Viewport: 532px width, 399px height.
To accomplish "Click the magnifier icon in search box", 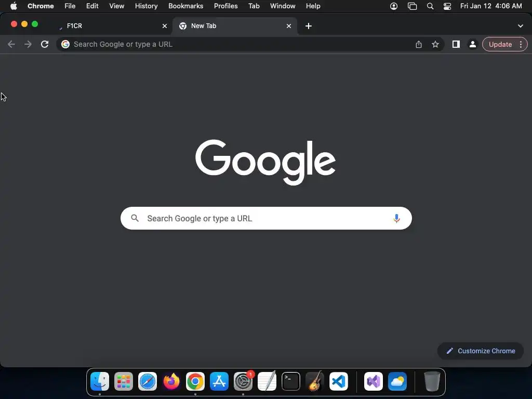I will (x=135, y=218).
